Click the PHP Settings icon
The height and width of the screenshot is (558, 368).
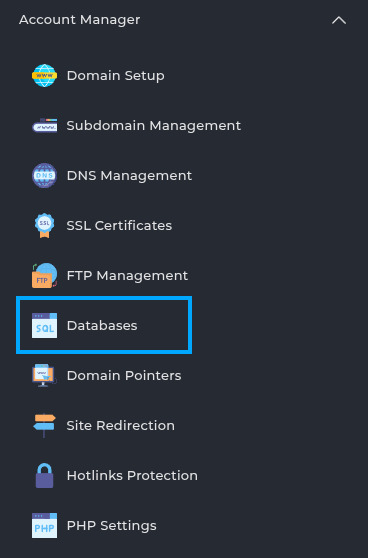point(44,526)
